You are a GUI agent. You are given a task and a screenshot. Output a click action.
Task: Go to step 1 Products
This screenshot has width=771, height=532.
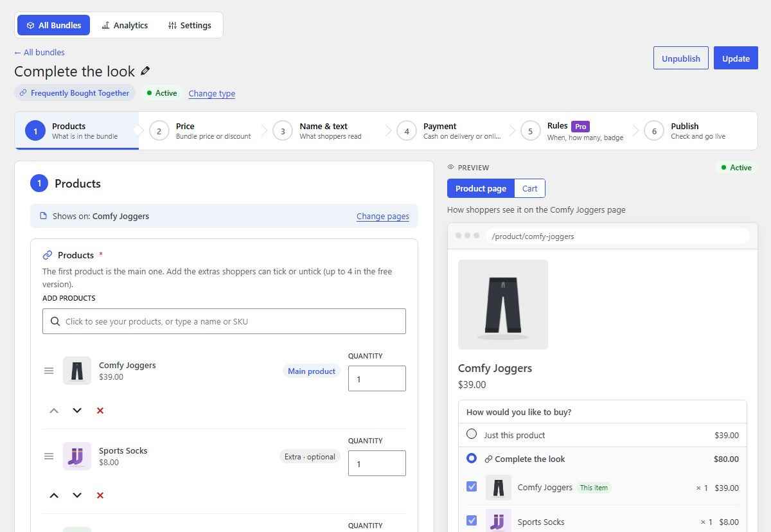(77, 131)
